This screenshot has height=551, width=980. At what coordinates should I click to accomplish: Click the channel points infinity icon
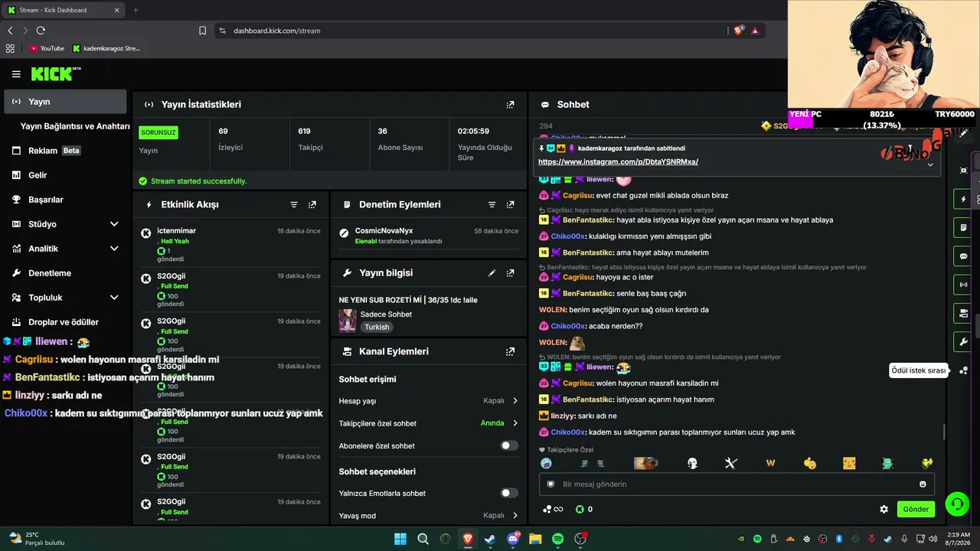[x=553, y=510]
